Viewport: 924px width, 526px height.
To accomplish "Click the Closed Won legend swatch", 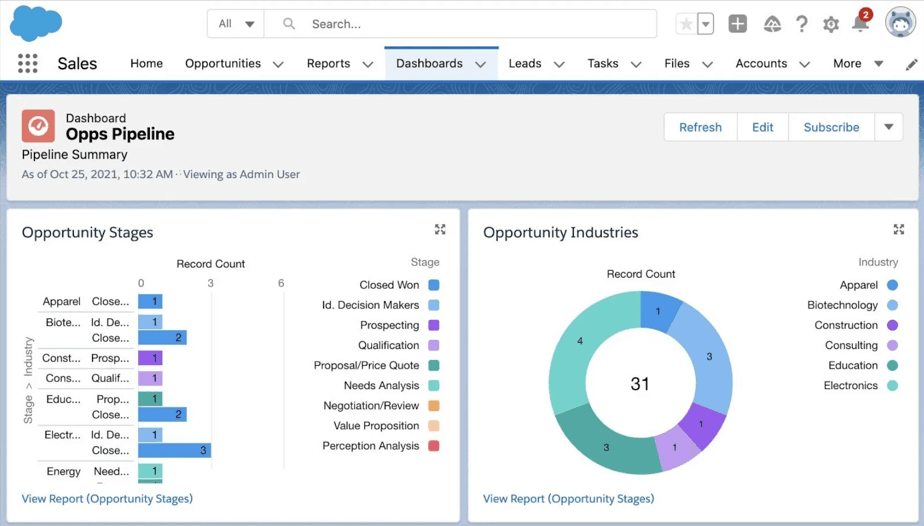I will tap(434, 285).
